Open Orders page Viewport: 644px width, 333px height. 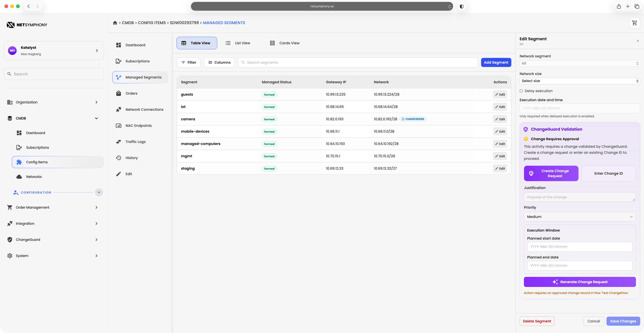pos(140,93)
